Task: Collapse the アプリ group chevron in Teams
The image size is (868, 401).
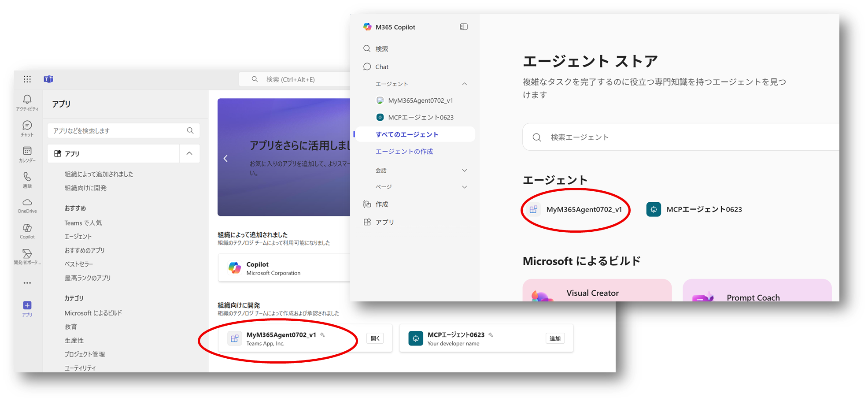Action: (189, 153)
